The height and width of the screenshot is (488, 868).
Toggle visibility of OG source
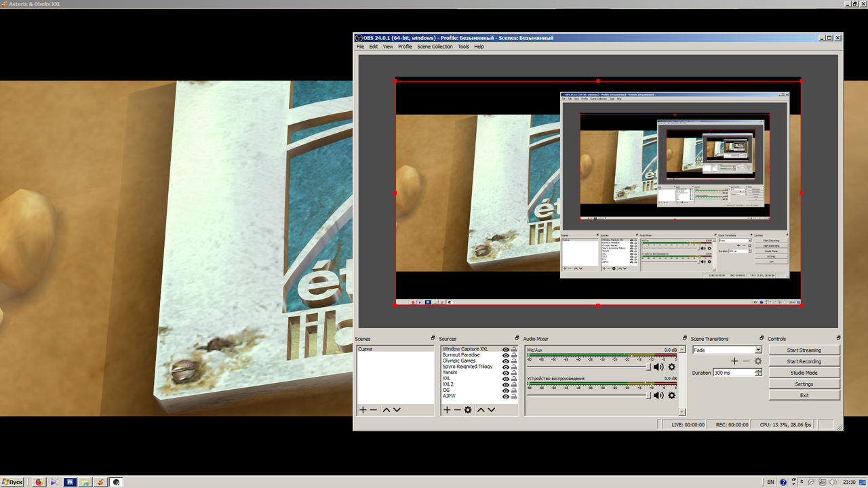click(x=506, y=390)
